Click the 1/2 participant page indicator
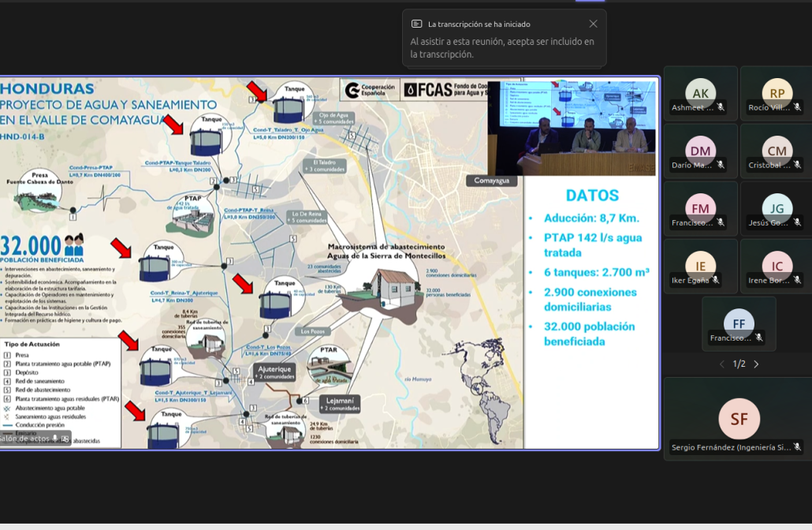Screen dimensions: 812x530 (739, 364)
